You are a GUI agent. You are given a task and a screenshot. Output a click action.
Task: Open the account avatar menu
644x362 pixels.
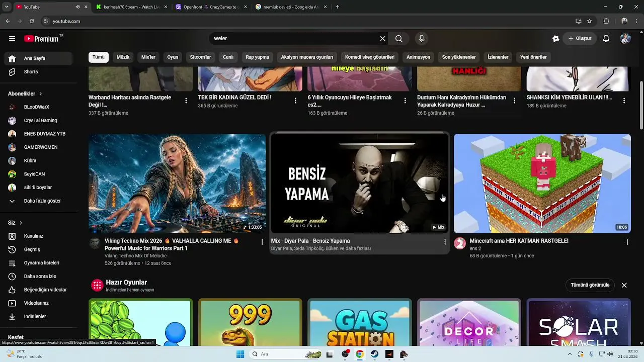click(x=625, y=39)
